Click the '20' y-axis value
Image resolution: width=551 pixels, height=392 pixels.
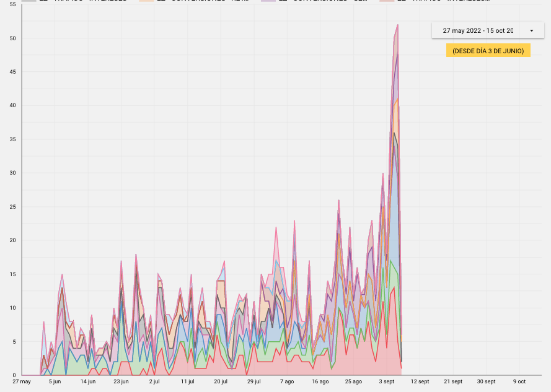pos(12,241)
